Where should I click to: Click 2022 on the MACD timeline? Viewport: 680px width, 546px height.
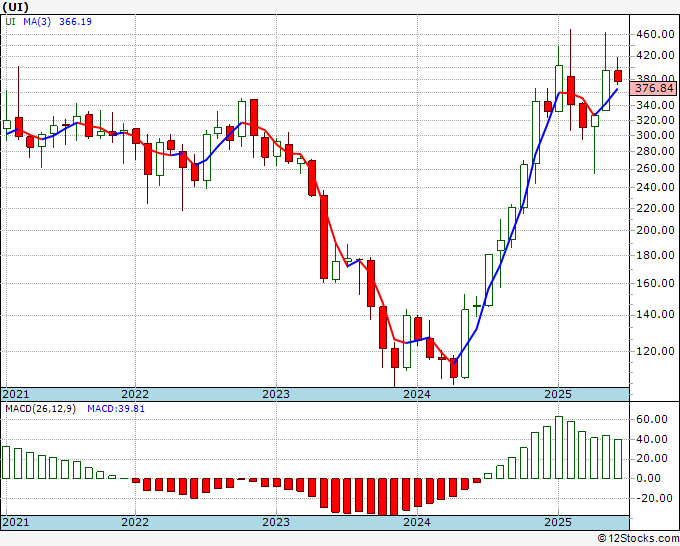135,522
